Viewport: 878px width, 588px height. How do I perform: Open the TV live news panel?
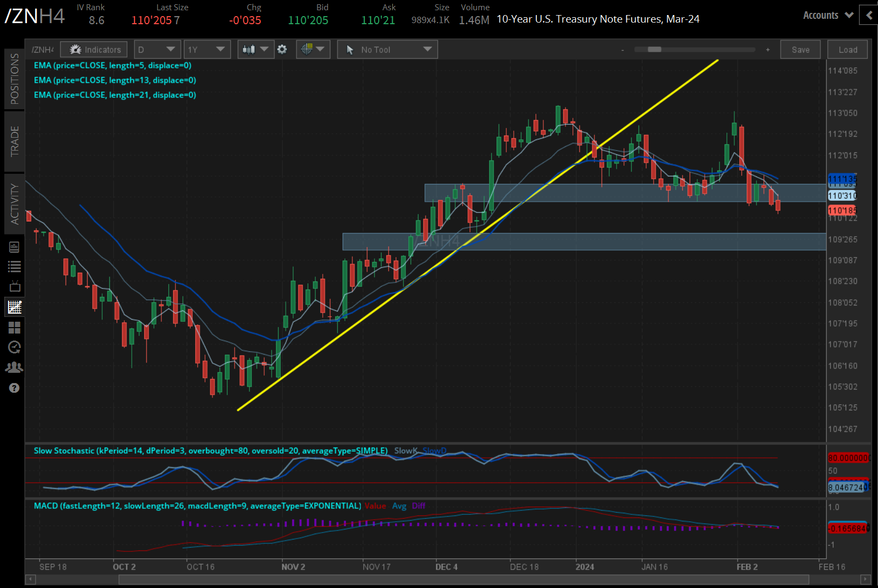15,286
